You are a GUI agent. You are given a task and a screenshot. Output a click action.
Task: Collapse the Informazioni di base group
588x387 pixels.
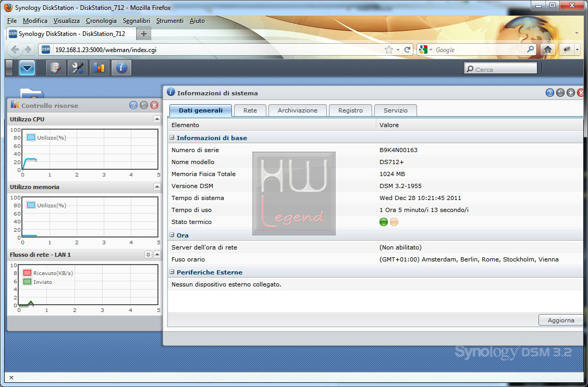pos(171,138)
